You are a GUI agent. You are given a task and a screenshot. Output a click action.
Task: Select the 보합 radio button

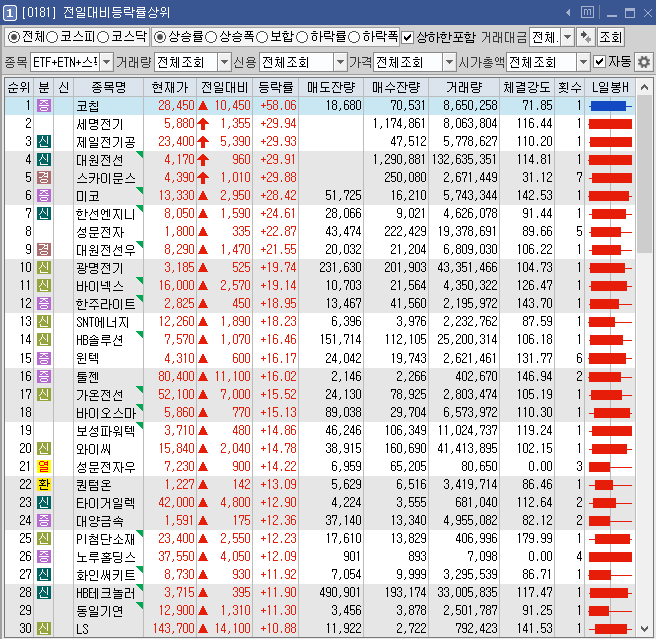pyautogui.click(x=262, y=38)
